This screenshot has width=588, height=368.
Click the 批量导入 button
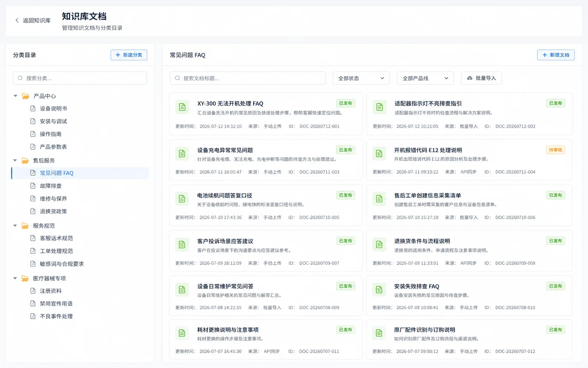pos(481,78)
